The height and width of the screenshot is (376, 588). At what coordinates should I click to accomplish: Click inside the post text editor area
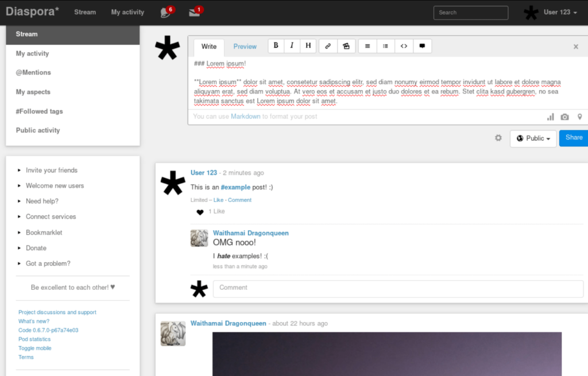tap(388, 83)
